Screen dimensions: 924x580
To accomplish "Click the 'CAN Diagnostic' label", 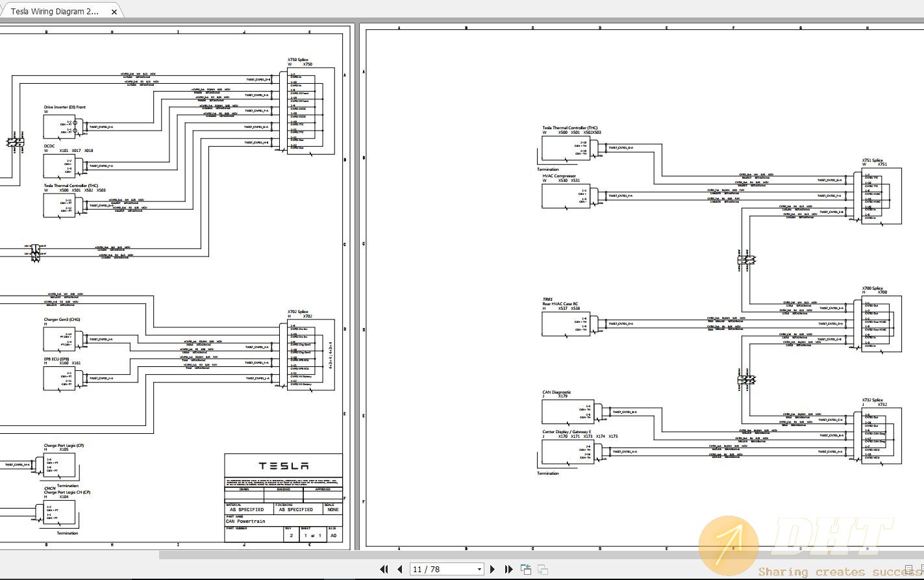I will click(557, 392).
